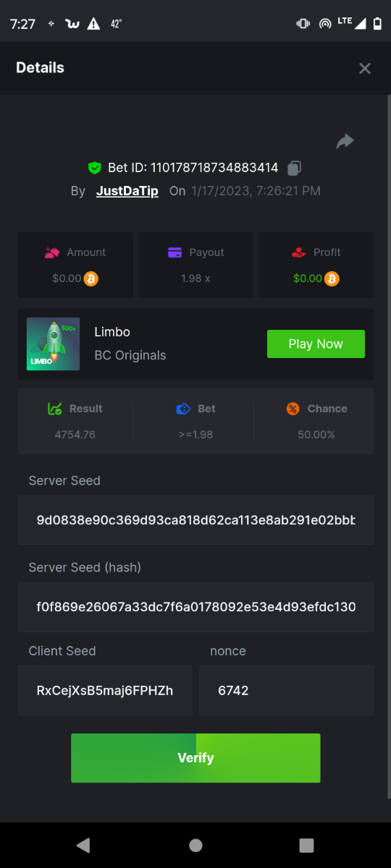Tap the orange Chance percent icon
Screen dimensions: 391x868
click(x=293, y=409)
